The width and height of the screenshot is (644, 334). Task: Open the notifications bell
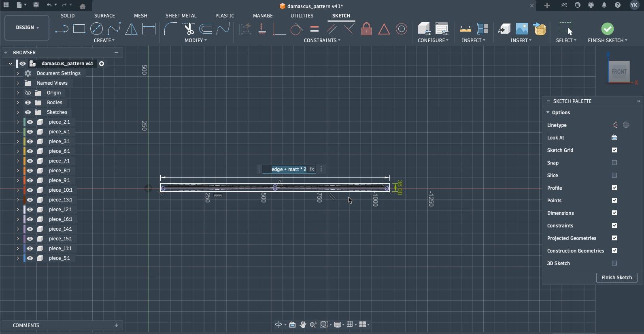pos(604,5)
